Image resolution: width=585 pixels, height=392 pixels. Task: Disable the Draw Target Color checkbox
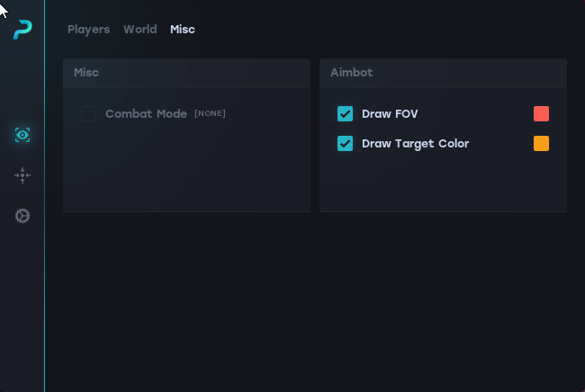tap(345, 144)
